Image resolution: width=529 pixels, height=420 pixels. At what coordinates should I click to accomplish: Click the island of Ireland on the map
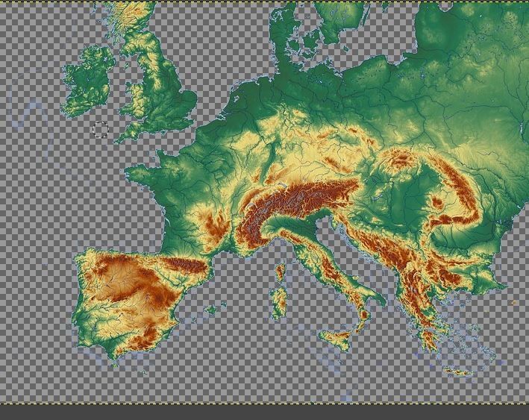(88, 81)
